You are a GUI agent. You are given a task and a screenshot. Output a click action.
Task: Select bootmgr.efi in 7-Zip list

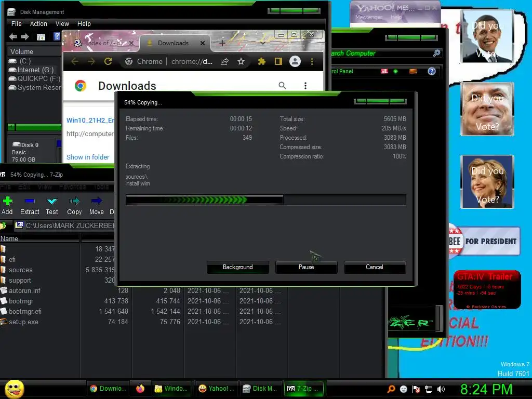(25, 312)
